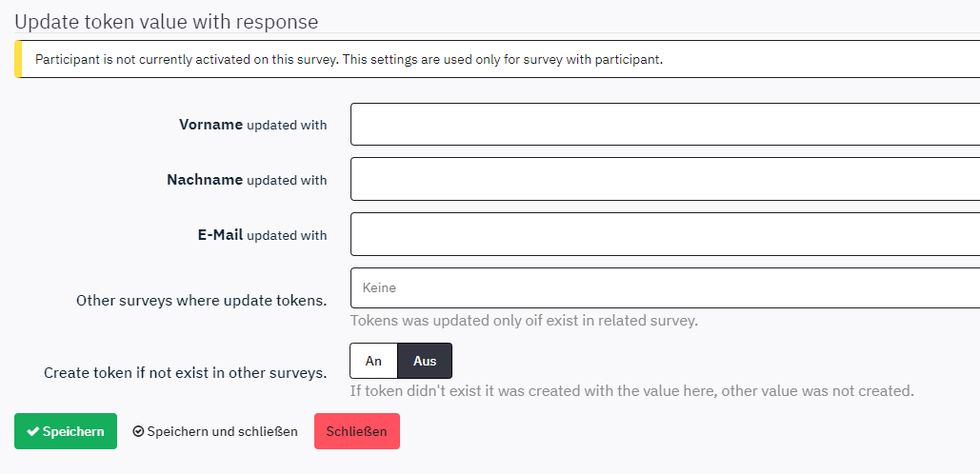Click the Other surveys where update tokens label
Viewport: 980px width, 474px height.
coord(201,300)
